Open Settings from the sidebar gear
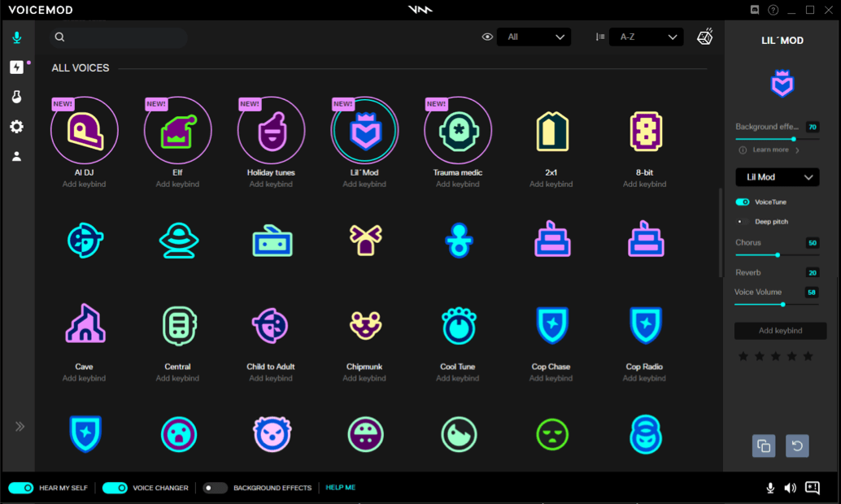Image resolution: width=841 pixels, height=504 pixels. point(16,127)
